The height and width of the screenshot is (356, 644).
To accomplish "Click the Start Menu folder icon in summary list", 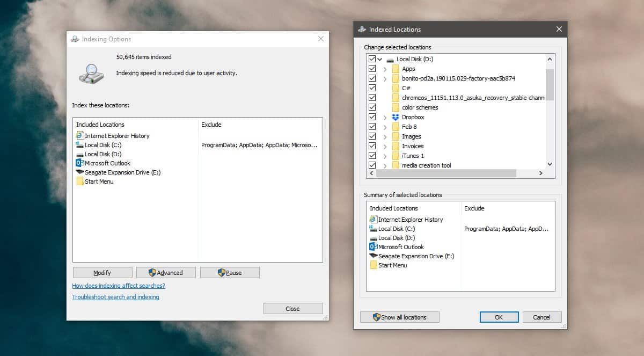I will click(374, 265).
